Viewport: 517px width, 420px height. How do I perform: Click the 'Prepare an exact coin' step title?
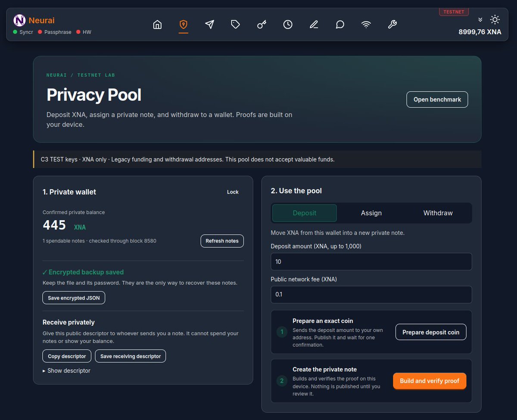(323, 321)
